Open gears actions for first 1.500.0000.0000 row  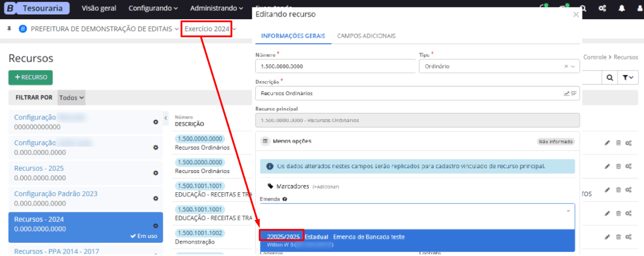628,143
